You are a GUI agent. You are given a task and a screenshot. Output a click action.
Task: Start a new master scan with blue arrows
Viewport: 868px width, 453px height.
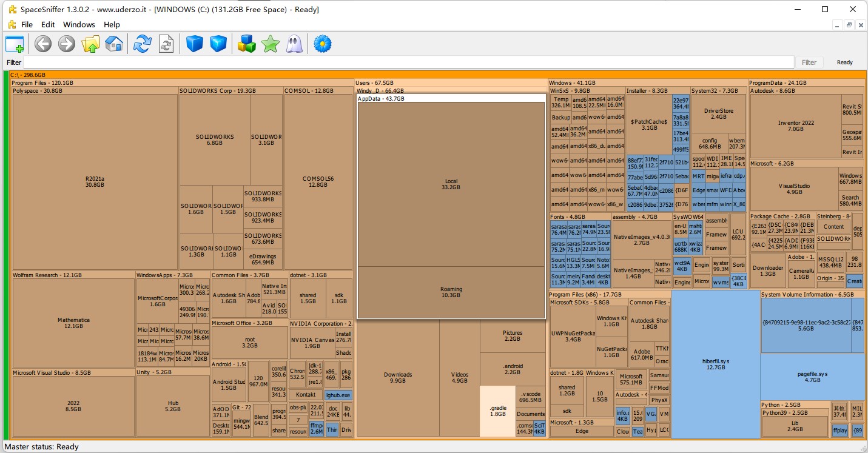(x=143, y=44)
